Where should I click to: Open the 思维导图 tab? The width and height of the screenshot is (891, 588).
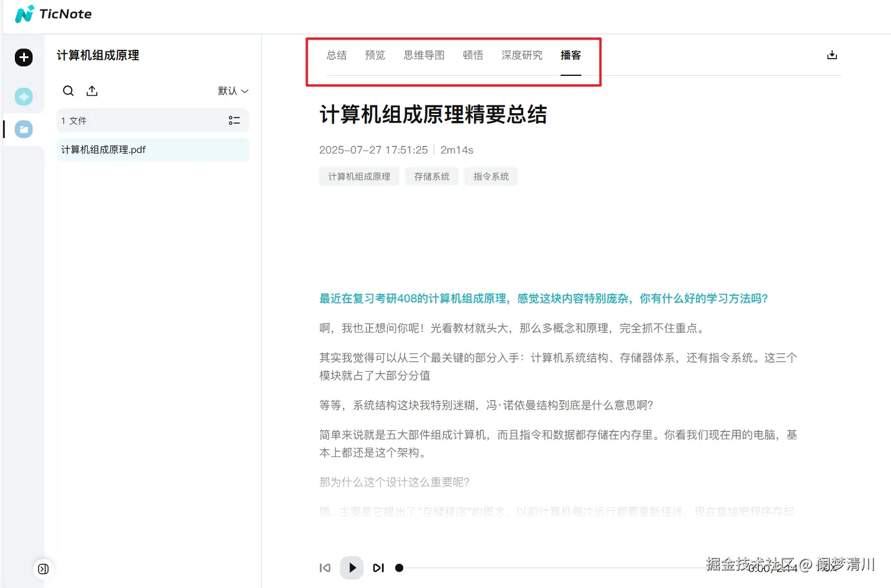(x=424, y=55)
